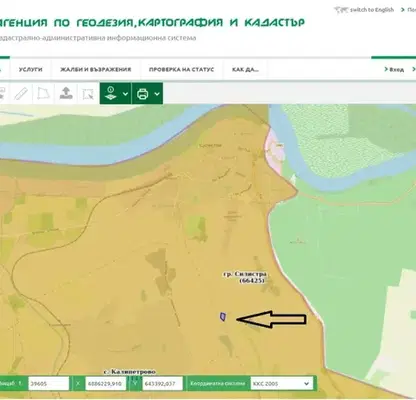Expand the layer info tool dropdown arrow
Screen dimensions: 416x400
point(125,94)
